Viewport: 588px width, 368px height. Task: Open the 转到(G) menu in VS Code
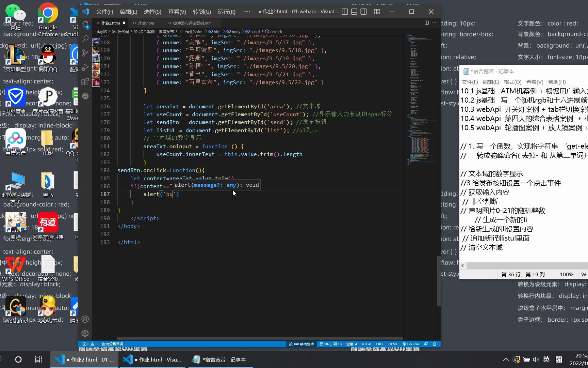pyautogui.click(x=202, y=12)
